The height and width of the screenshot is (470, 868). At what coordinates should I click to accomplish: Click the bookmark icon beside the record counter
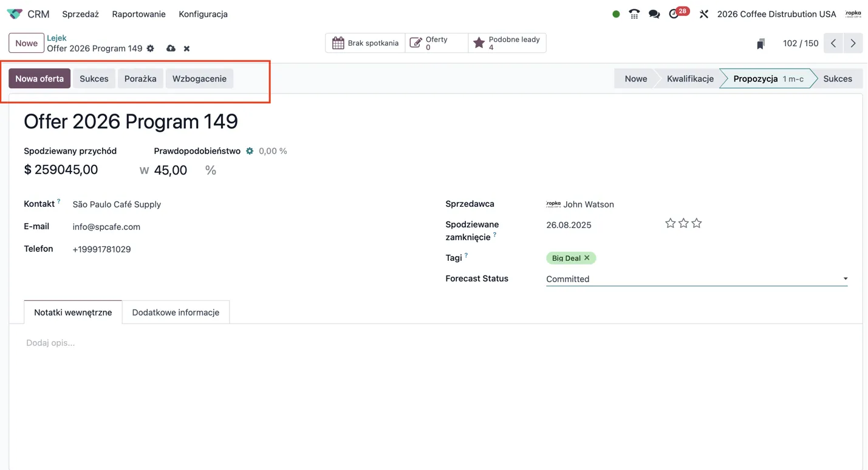(x=760, y=44)
